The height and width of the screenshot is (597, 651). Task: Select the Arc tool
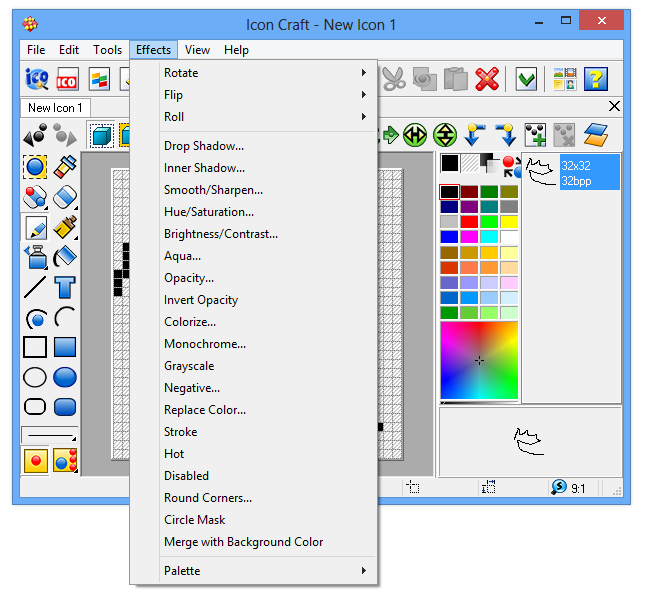coord(65,317)
